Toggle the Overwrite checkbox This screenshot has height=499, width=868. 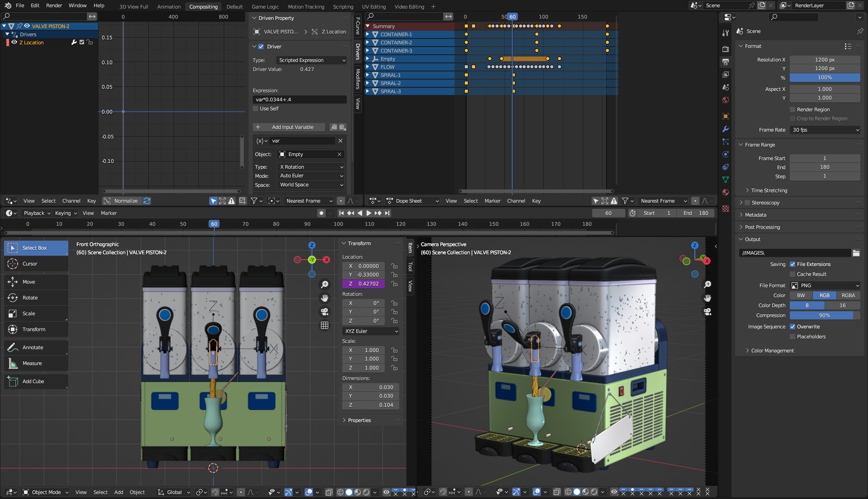click(792, 327)
